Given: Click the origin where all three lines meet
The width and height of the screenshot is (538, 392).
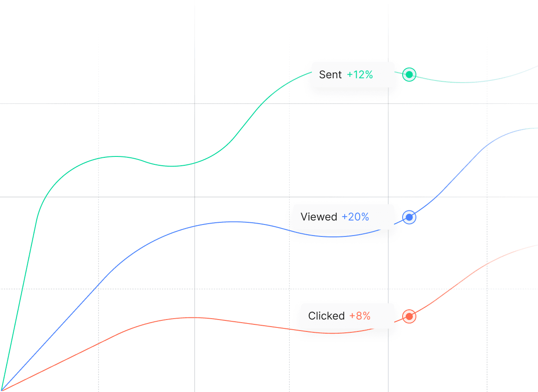Looking at the screenshot, I should [2, 390].
